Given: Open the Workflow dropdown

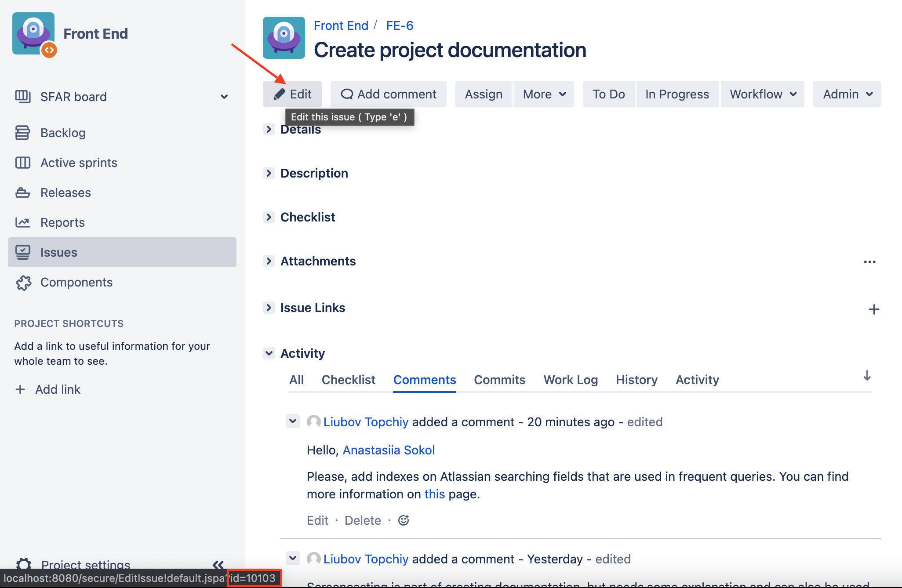Looking at the screenshot, I should point(763,94).
